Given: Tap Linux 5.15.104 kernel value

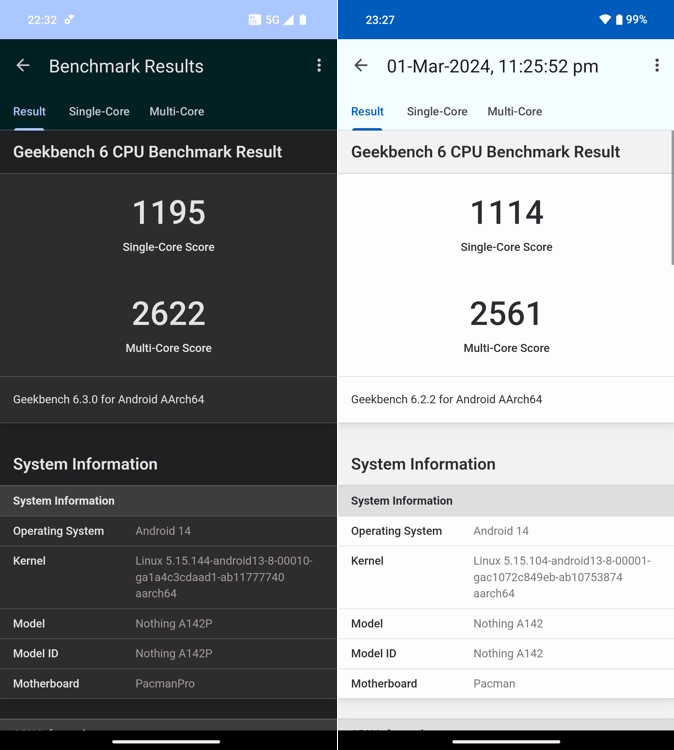Looking at the screenshot, I should 562,577.
